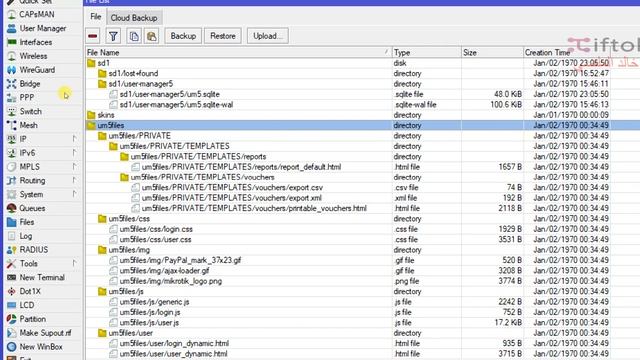This screenshot has height=360, width=640.
Task: Switch to the File tab
Action: click(x=96, y=17)
